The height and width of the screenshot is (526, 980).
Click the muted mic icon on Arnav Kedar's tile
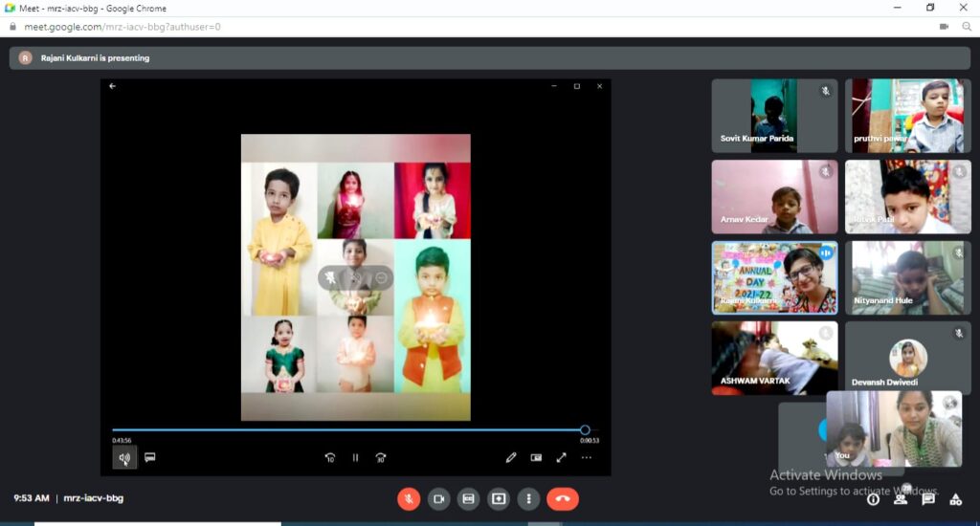[826, 172]
